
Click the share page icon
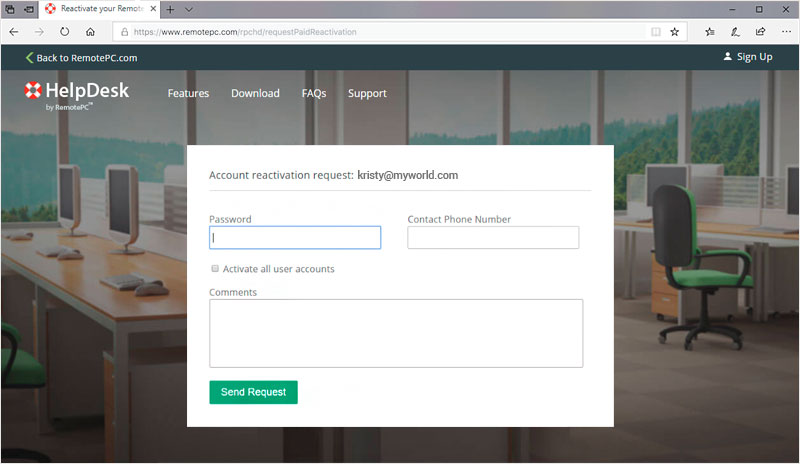point(760,32)
